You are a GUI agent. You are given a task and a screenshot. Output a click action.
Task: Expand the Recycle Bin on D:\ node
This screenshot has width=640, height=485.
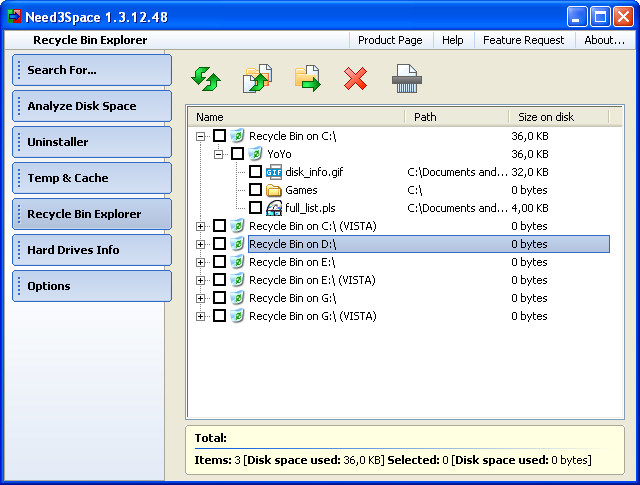click(x=200, y=244)
